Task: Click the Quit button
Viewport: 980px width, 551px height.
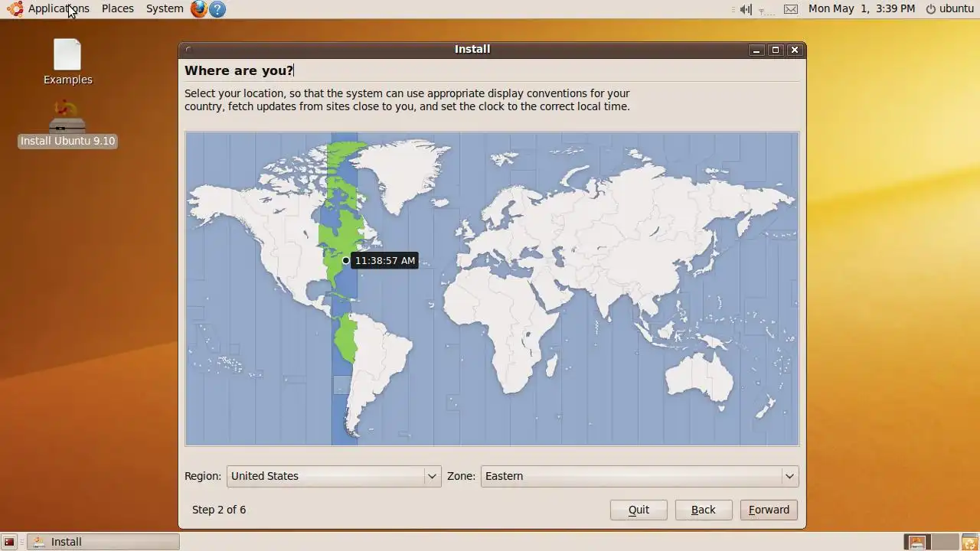Action: point(639,510)
